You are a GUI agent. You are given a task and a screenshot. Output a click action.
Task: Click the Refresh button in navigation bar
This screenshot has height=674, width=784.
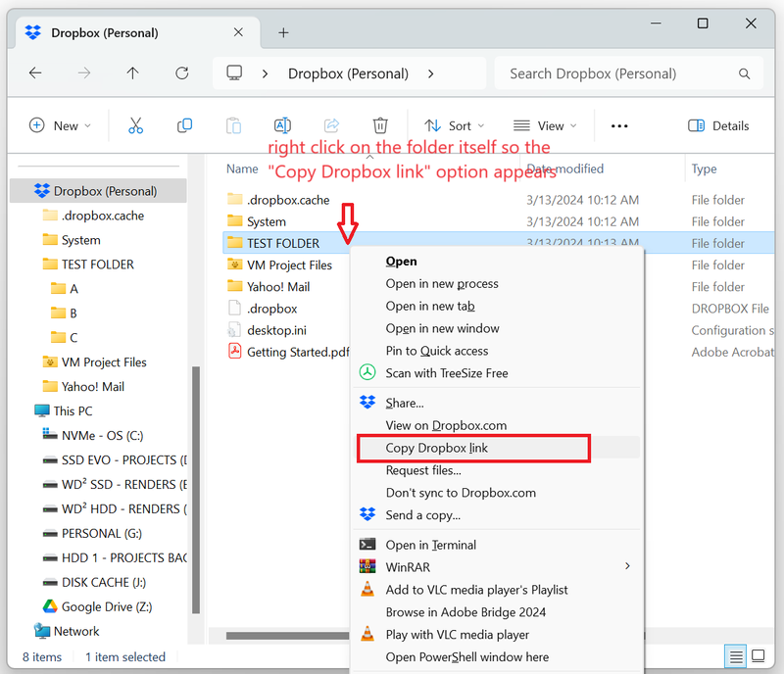point(181,73)
